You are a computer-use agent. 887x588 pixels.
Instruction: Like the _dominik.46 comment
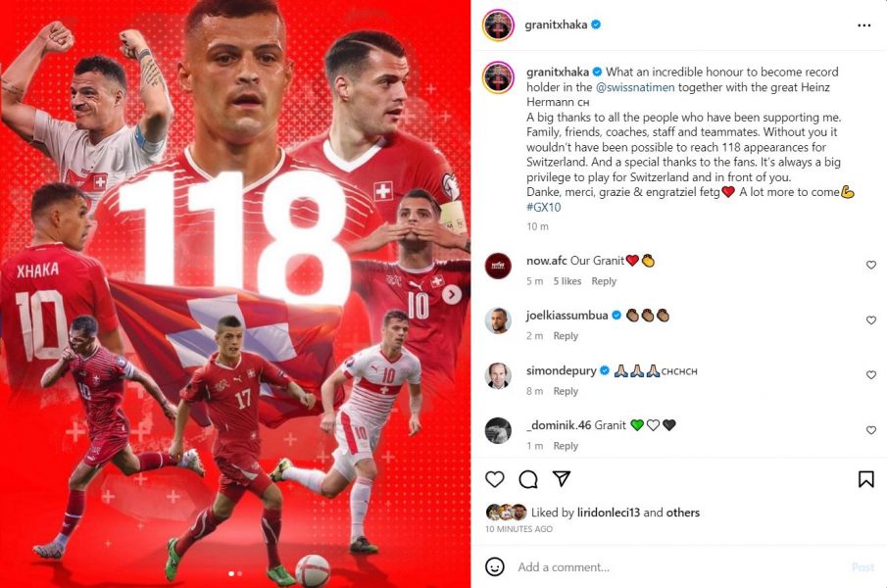(871, 430)
